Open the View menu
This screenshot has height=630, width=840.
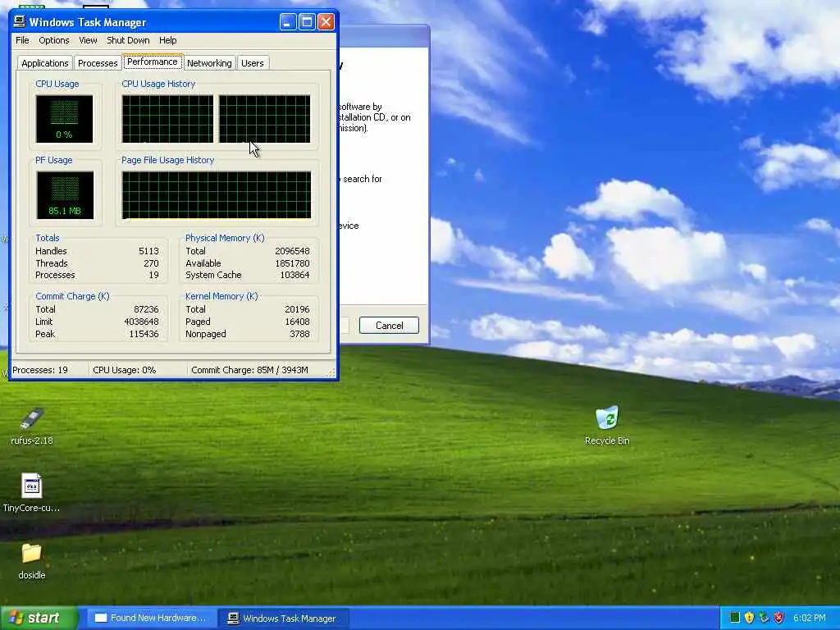pyautogui.click(x=88, y=40)
